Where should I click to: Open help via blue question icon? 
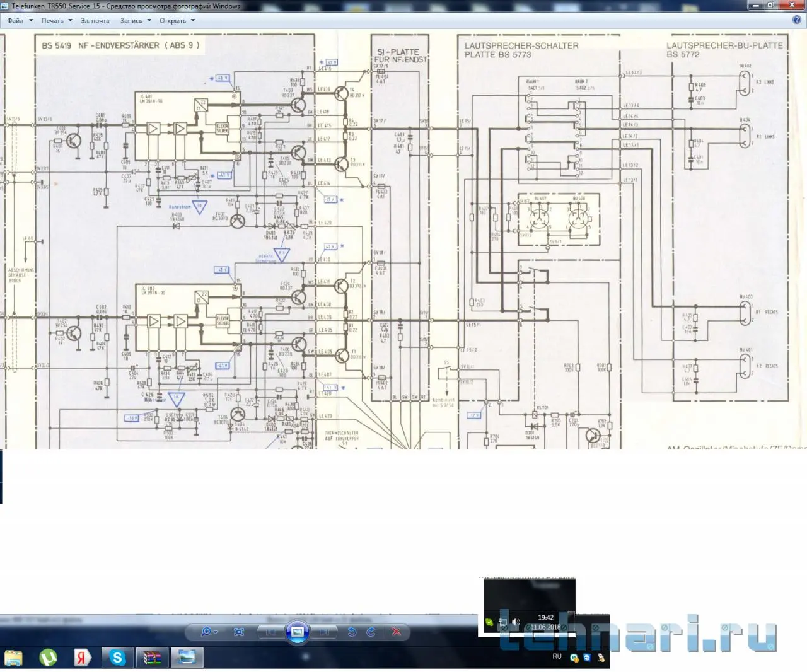[796, 20]
